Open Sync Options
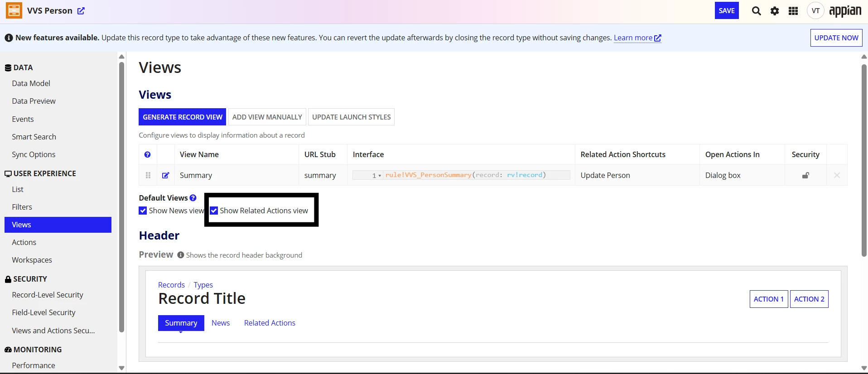The image size is (868, 374). pos(34,154)
